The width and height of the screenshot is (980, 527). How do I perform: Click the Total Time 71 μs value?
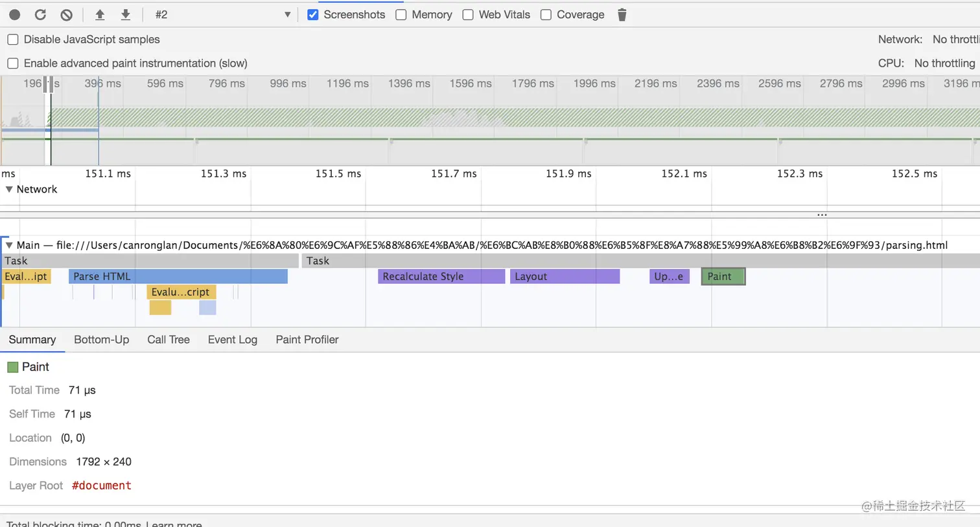tap(82, 390)
